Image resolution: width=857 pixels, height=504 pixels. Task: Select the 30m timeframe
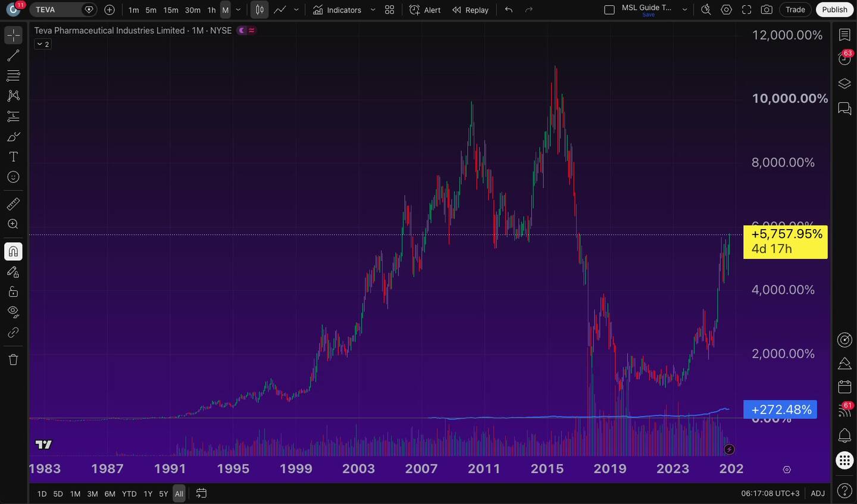tap(193, 10)
